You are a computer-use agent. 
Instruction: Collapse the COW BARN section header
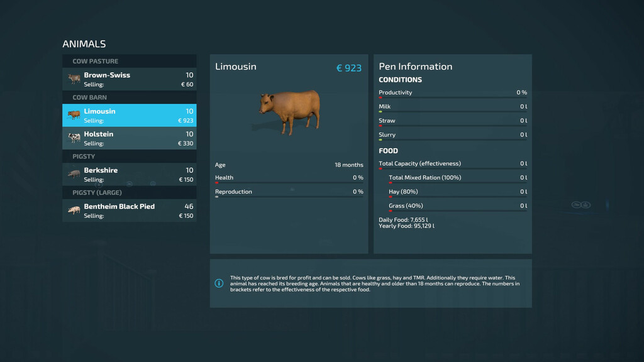click(x=129, y=97)
